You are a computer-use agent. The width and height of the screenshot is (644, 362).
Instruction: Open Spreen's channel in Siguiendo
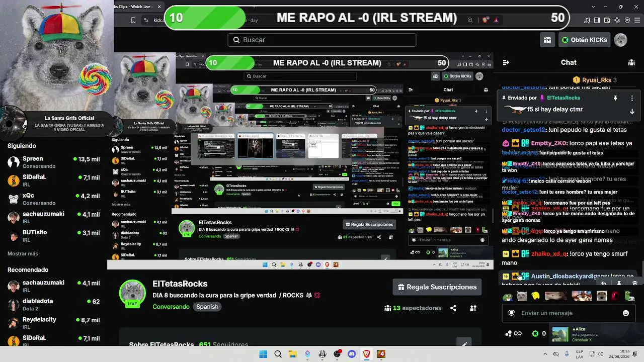coord(53,162)
